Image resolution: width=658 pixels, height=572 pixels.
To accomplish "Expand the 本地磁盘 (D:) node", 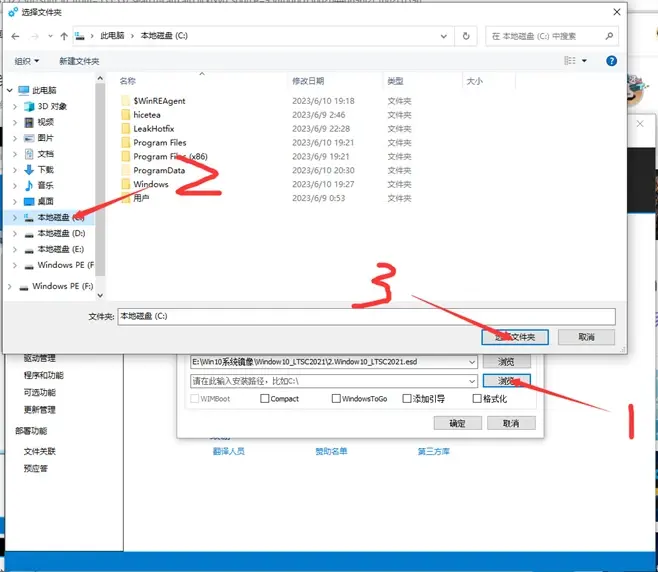I will 15,233.
